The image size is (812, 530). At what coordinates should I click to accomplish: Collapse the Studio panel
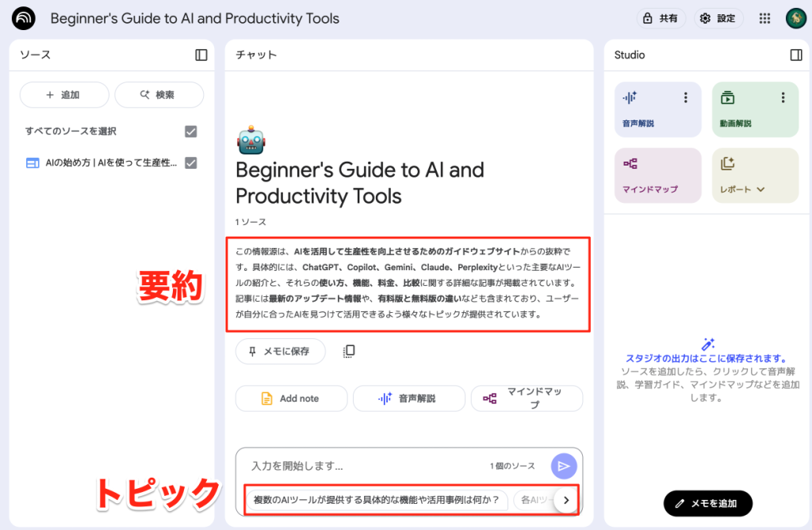coord(795,55)
